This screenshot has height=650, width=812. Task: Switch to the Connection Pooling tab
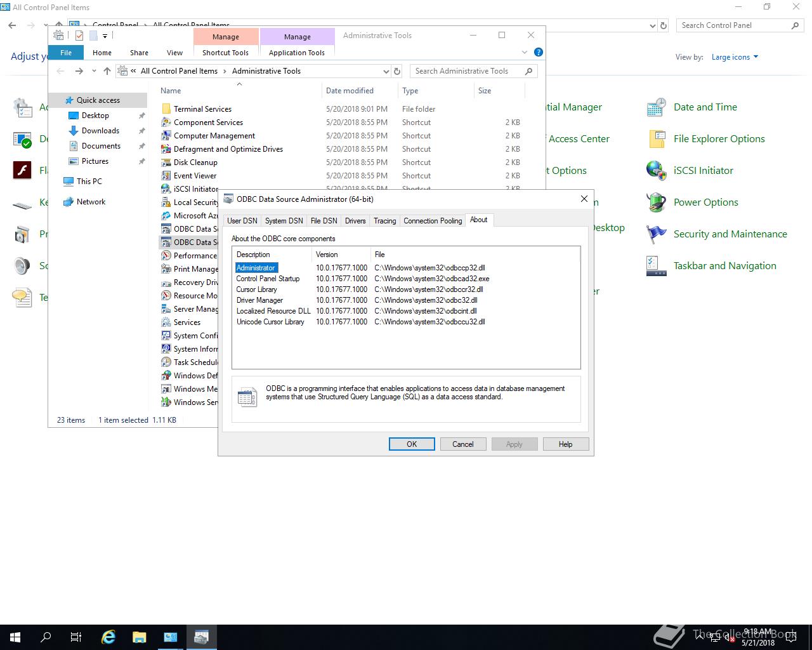[x=433, y=220]
